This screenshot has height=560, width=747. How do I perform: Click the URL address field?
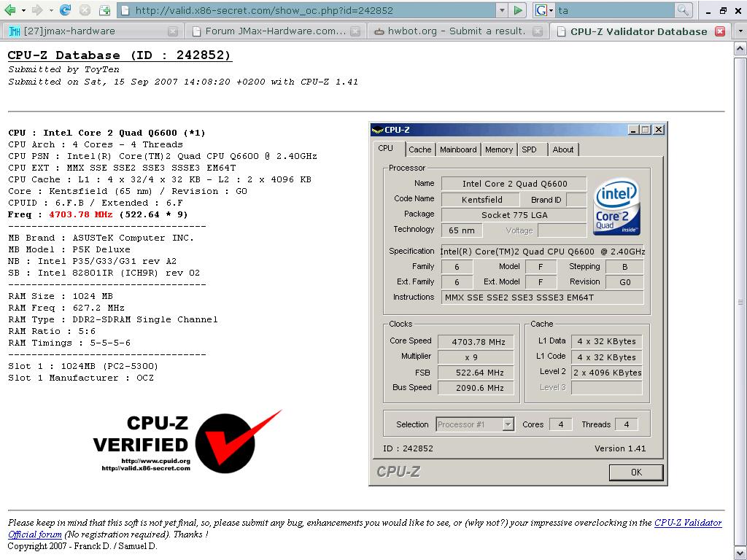(x=307, y=10)
